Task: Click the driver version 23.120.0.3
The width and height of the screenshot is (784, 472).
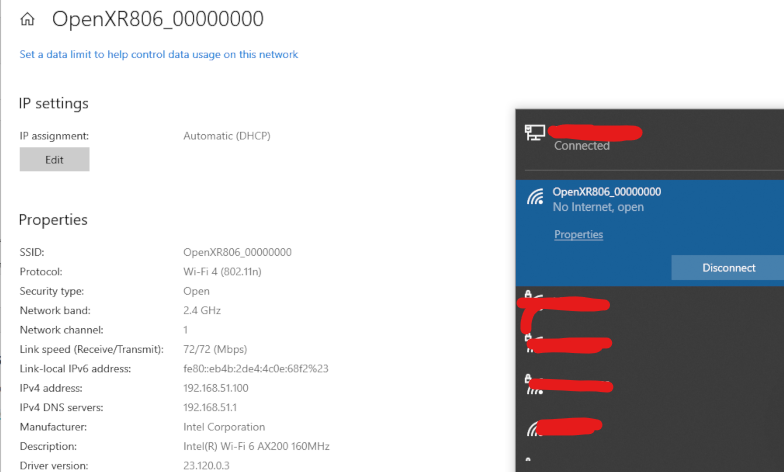Action: [206, 466]
